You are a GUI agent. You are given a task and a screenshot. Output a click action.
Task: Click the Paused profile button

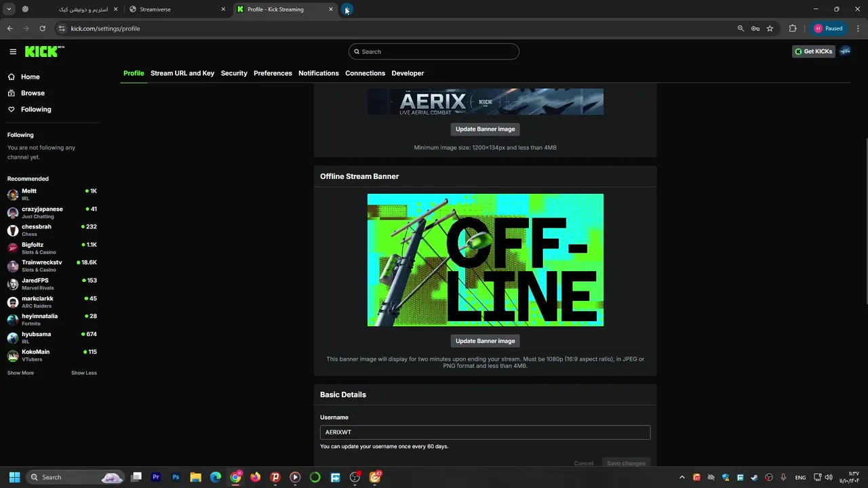(x=828, y=28)
